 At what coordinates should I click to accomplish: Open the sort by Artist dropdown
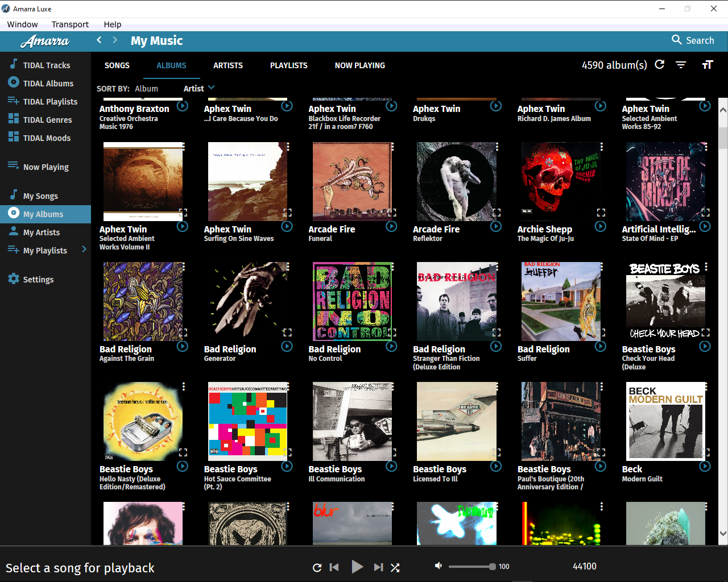(199, 88)
